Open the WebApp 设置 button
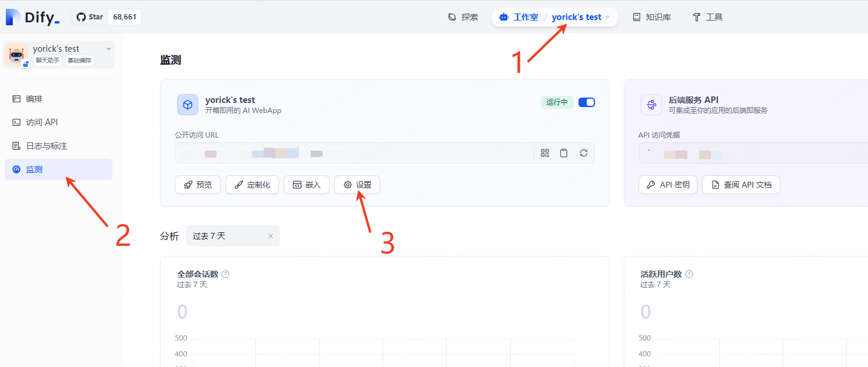The width and height of the screenshot is (868, 367). [357, 185]
